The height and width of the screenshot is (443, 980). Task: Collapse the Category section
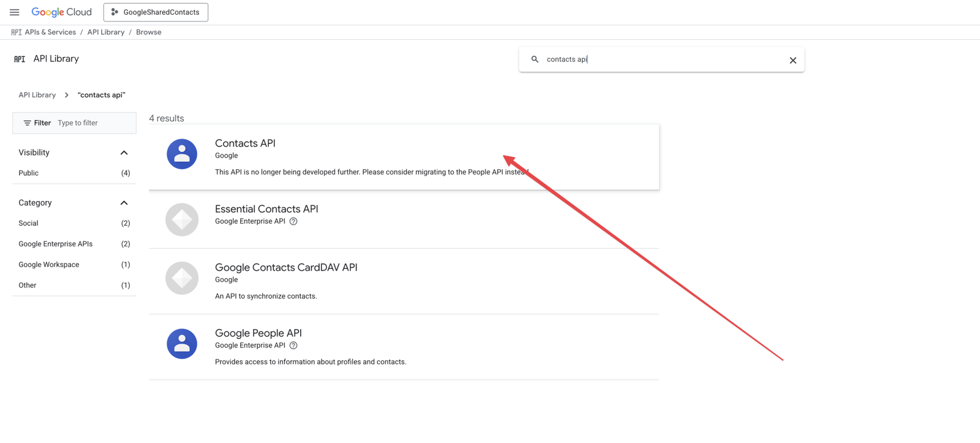[x=124, y=203]
